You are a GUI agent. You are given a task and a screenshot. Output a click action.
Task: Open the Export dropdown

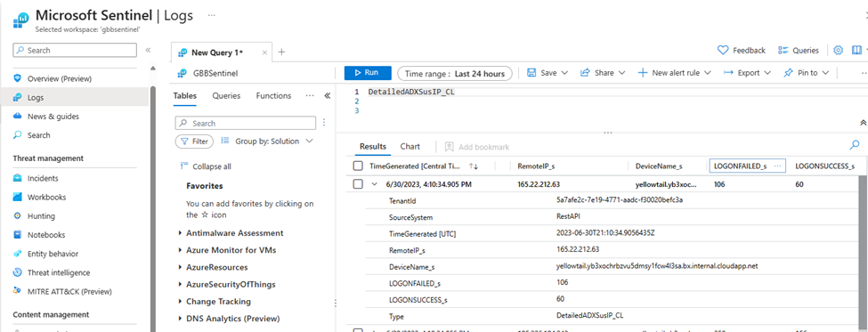tap(747, 73)
